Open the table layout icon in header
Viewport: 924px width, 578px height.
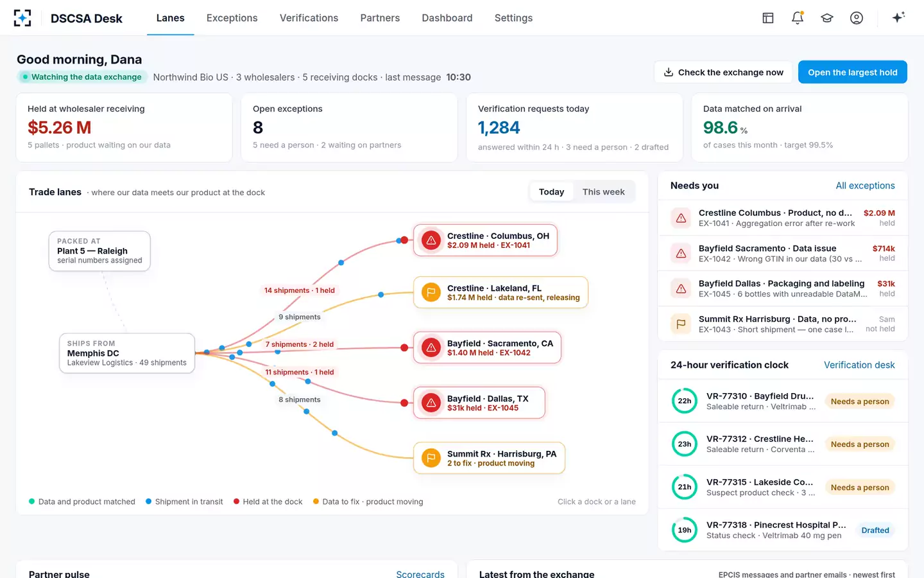coord(768,18)
